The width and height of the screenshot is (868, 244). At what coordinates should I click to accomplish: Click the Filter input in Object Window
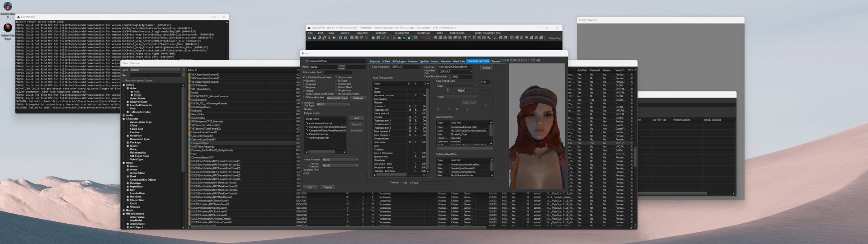click(155, 75)
